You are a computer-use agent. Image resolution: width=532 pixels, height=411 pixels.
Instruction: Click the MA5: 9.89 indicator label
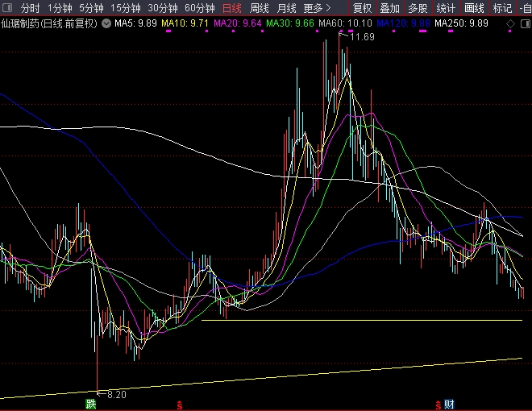pyautogui.click(x=135, y=23)
